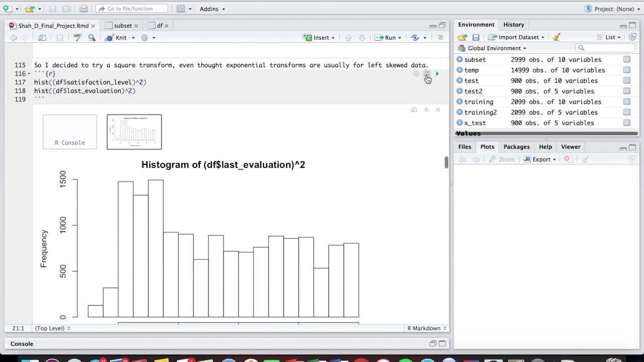Open the History tab

click(x=514, y=25)
